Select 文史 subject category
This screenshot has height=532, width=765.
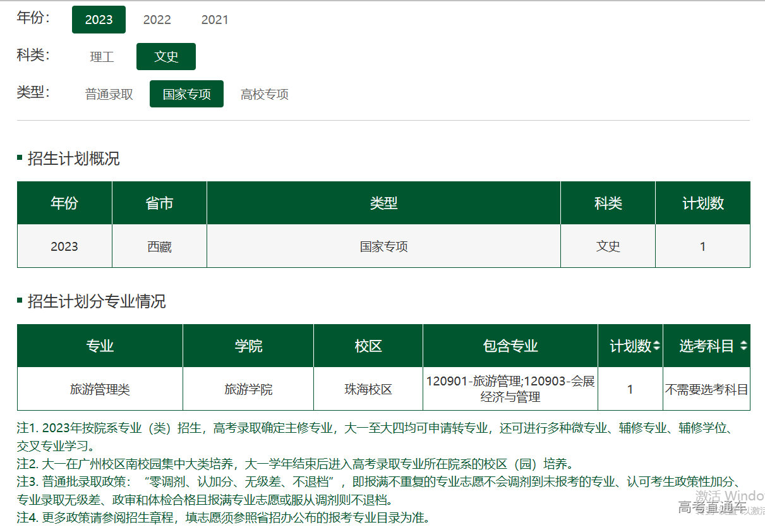pyautogui.click(x=166, y=57)
